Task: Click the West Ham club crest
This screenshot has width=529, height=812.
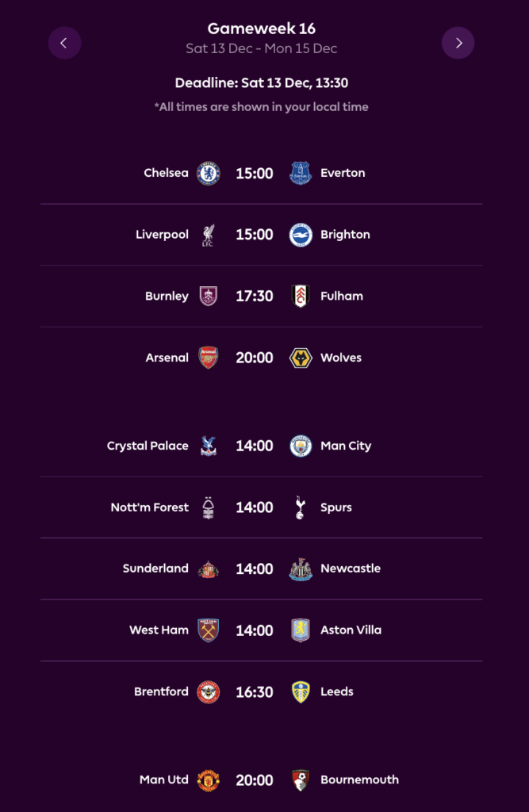Action: pyautogui.click(x=208, y=630)
